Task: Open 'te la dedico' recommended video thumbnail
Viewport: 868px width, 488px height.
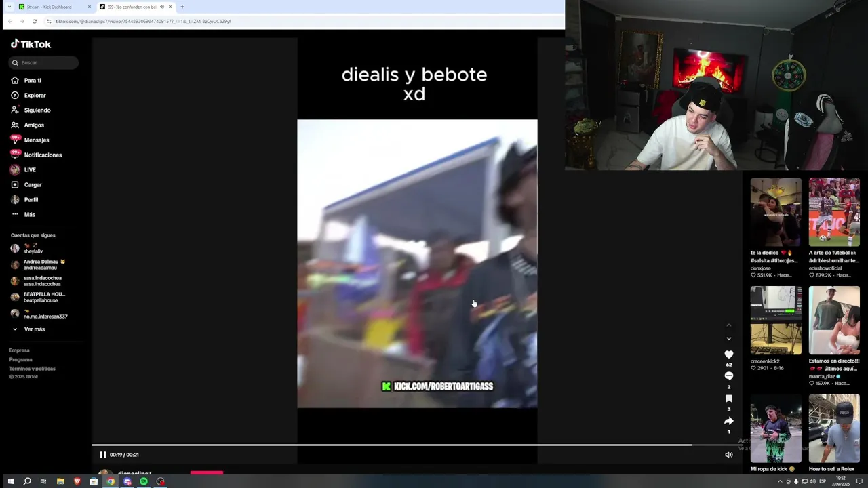Action: [x=776, y=212]
